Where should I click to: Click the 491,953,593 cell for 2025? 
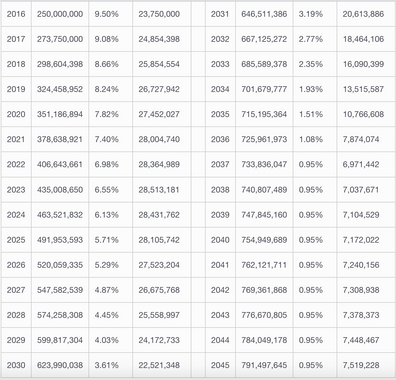[x=60, y=240]
